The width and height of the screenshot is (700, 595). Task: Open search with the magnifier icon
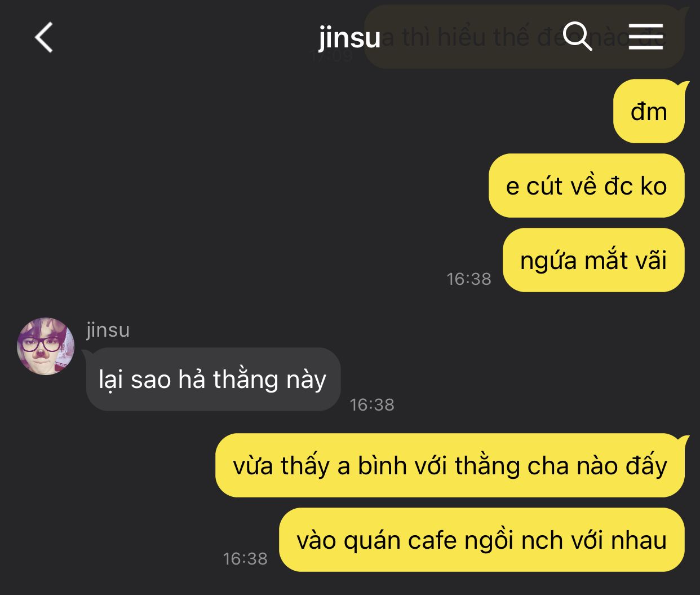click(578, 37)
